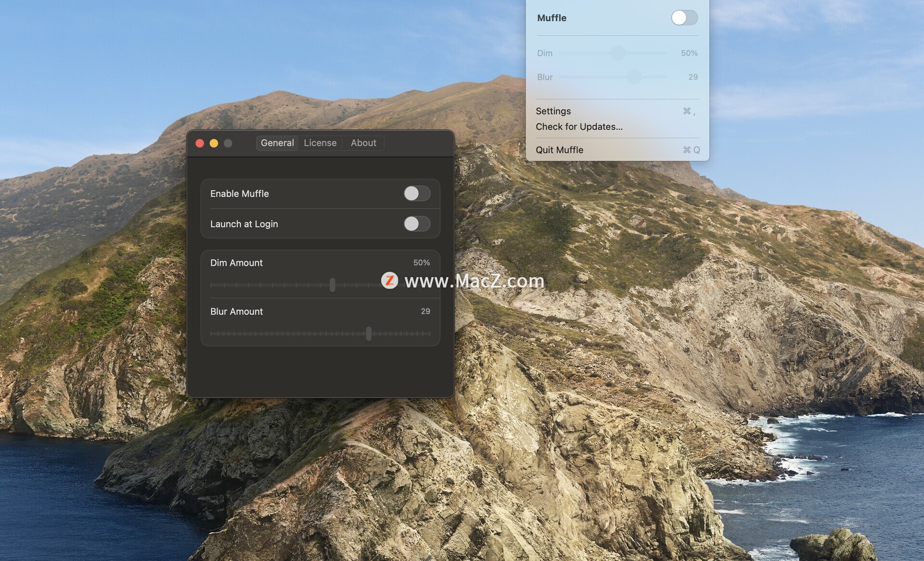
Task: Click the disabled gray zoom window button
Action: coord(228,143)
